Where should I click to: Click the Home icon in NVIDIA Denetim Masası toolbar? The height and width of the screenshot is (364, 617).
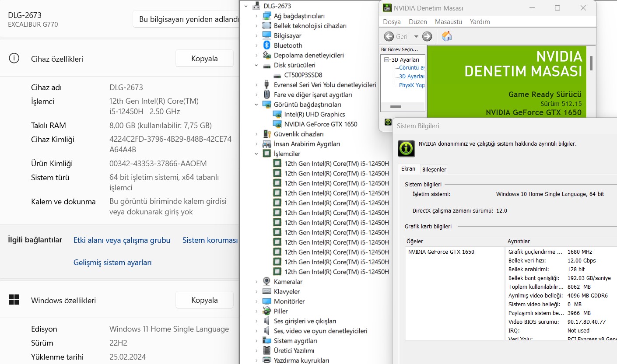(447, 36)
